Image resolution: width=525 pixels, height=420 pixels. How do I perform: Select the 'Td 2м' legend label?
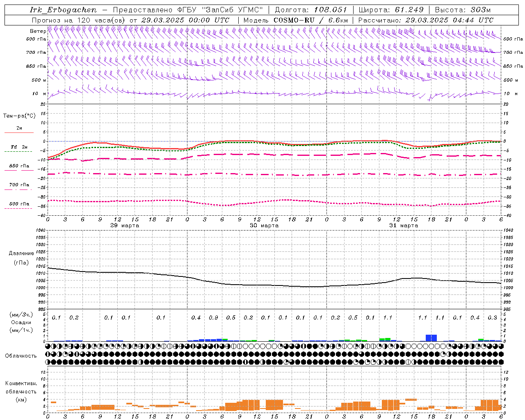click(x=19, y=147)
